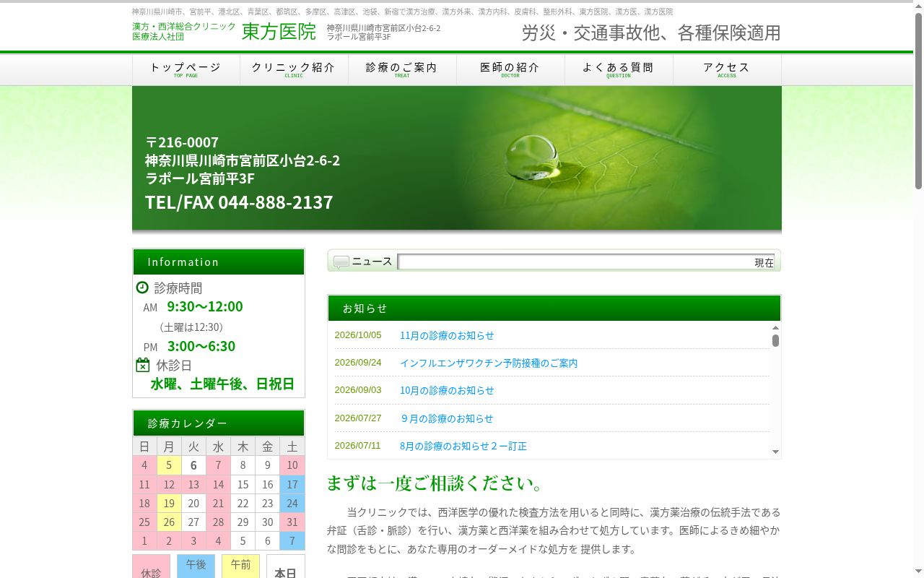Open the 診療のご案内 menu item

point(402,70)
